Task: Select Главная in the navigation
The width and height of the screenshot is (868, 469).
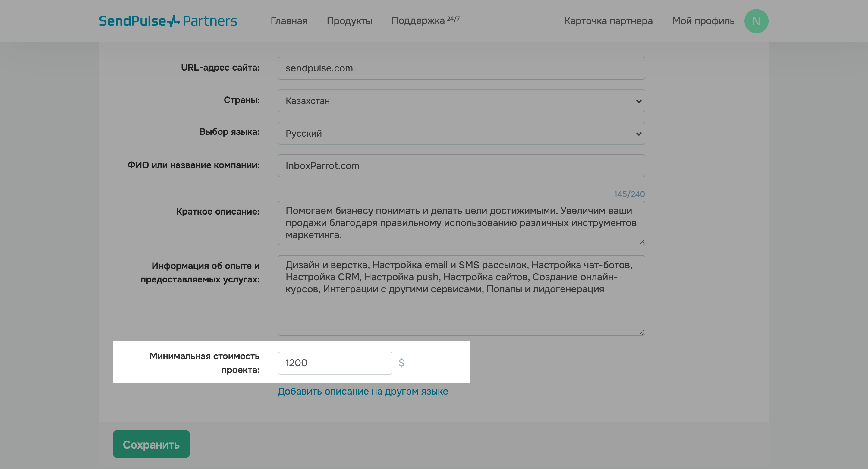Action: [289, 21]
